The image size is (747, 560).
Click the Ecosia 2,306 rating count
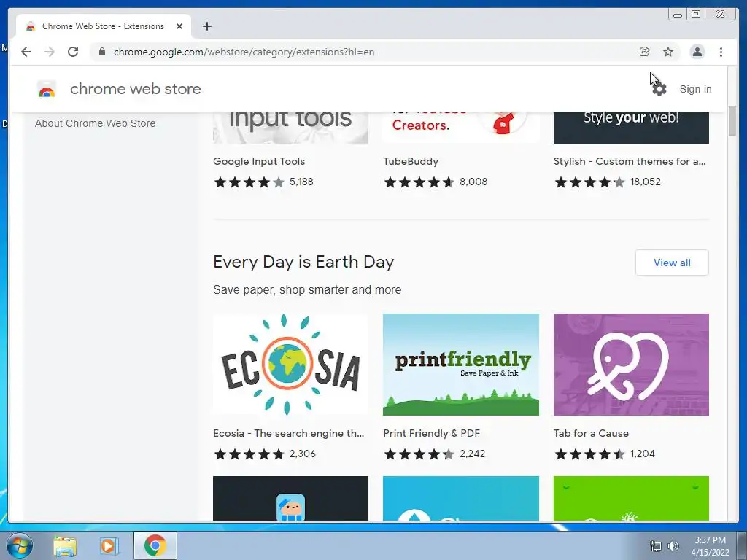tap(303, 454)
